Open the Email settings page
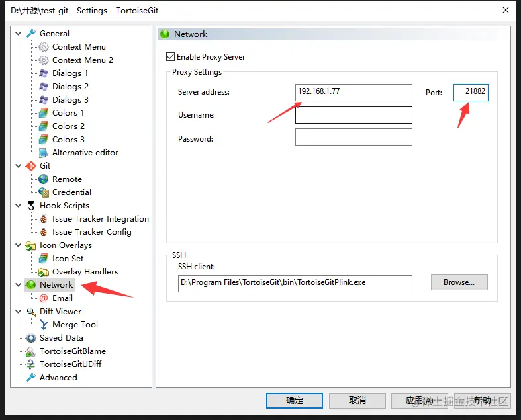Image resolution: width=521 pixels, height=420 pixels. pyautogui.click(x=62, y=298)
